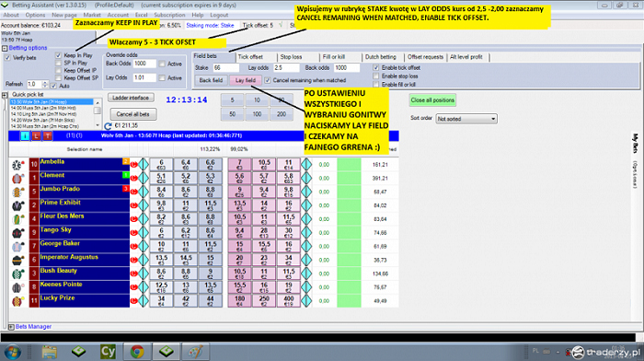This screenshot has height=361, width=644.
Task: Click the cyan diamond icon left of Clement's odds
Action: pyautogui.click(x=144, y=178)
